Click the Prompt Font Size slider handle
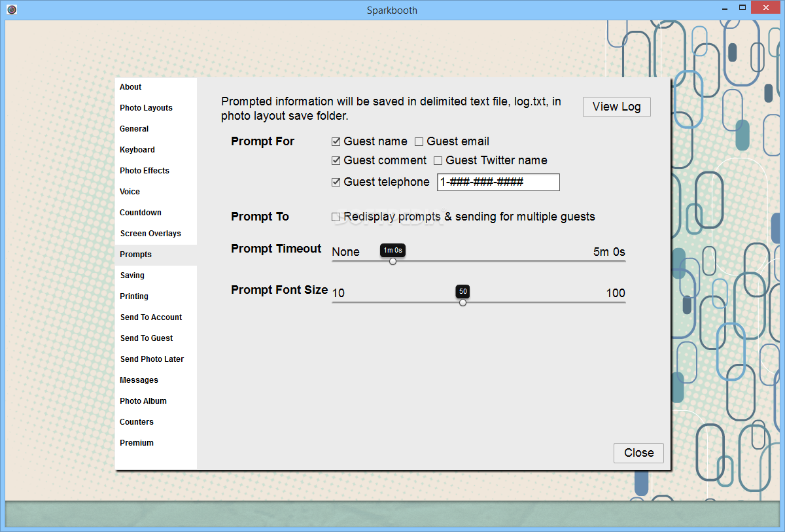 (462, 302)
